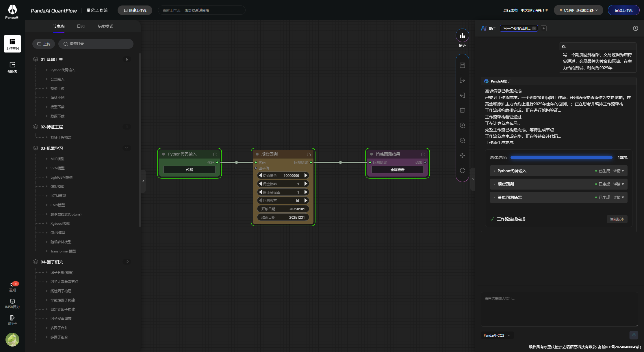Screen dimensions: 644x352
Task: Decrease 保证金倍率 with the left arrow
Action: click(x=260, y=192)
